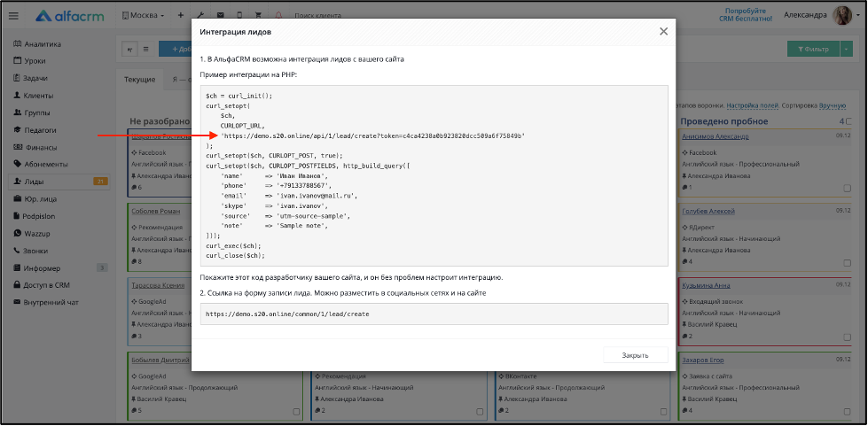Click the API URL line with token
868x426 pixels.
click(372, 136)
